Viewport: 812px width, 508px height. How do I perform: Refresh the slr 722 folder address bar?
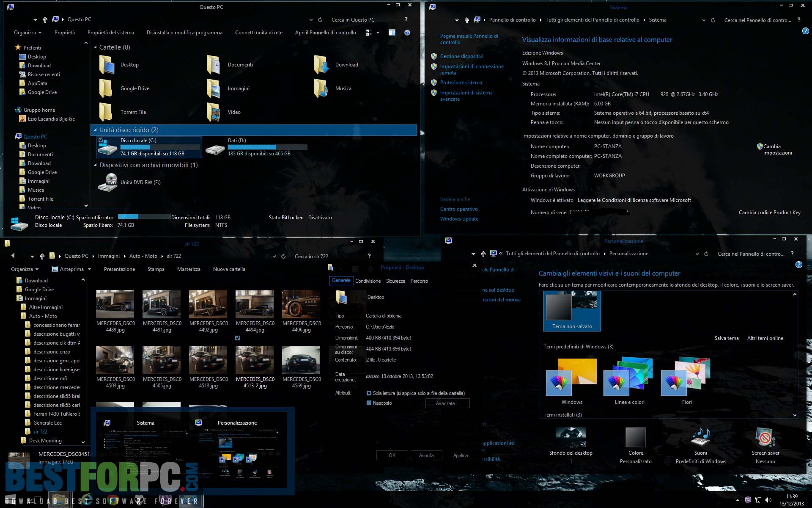tap(283, 256)
